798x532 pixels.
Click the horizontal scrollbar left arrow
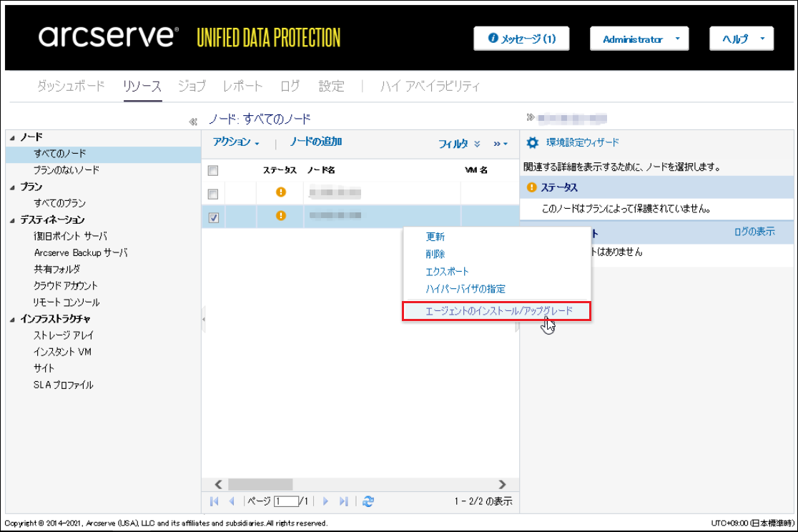click(218, 484)
